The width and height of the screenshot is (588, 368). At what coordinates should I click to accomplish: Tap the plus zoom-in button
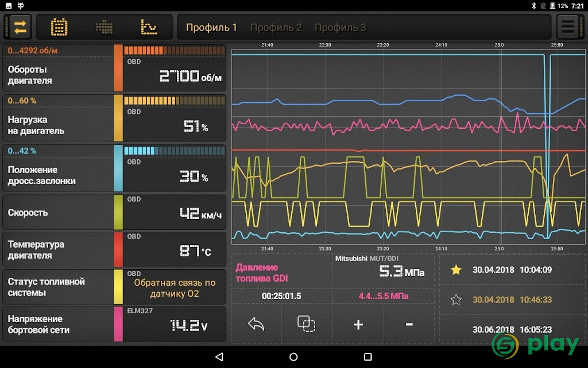pyautogui.click(x=358, y=324)
